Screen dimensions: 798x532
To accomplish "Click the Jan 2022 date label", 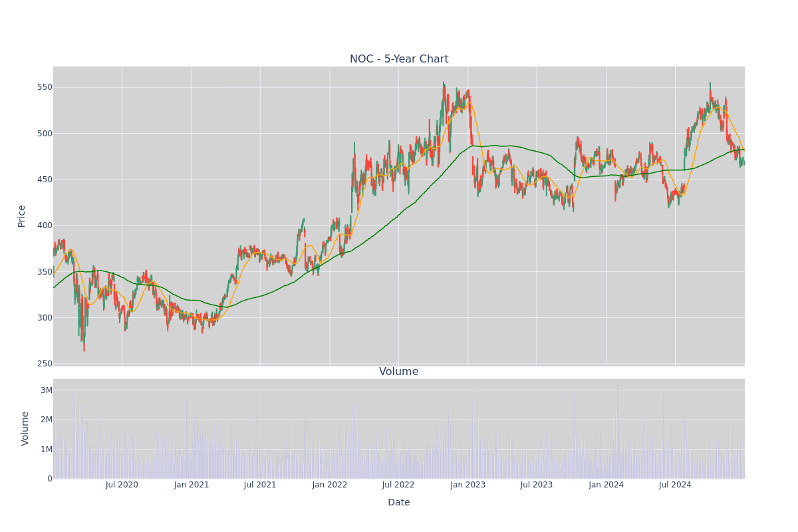I will pos(330,485).
